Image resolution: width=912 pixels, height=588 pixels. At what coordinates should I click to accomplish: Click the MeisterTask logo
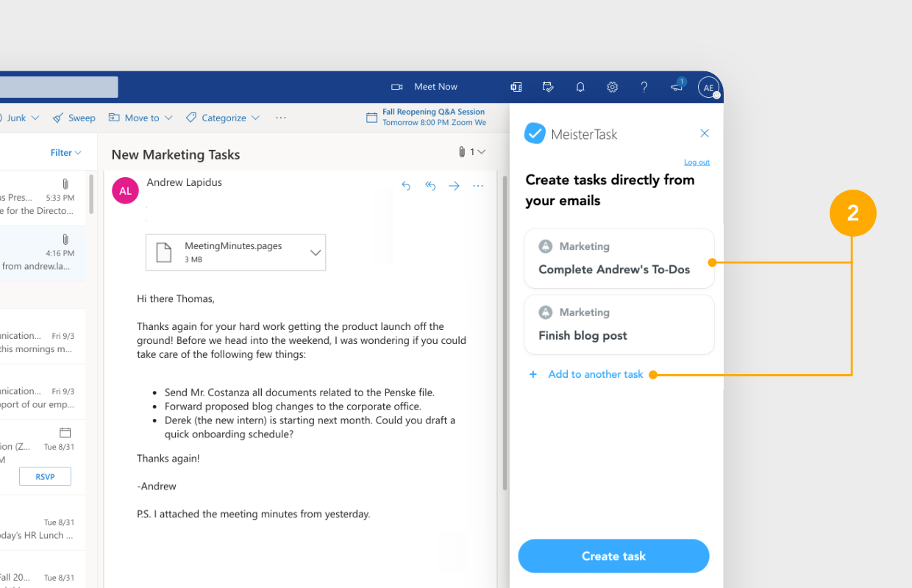click(x=571, y=134)
